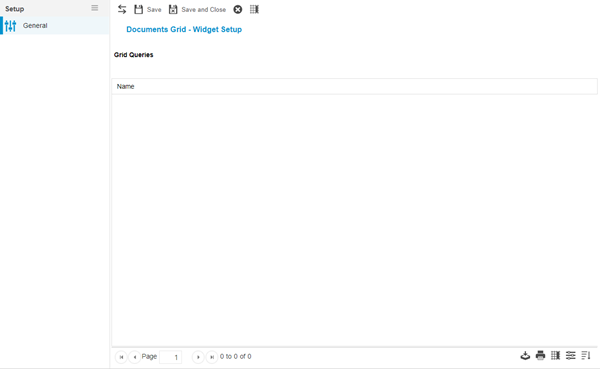Click the grid columns icon in the top toolbar
The width and height of the screenshot is (600, 369).
coord(254,9)
